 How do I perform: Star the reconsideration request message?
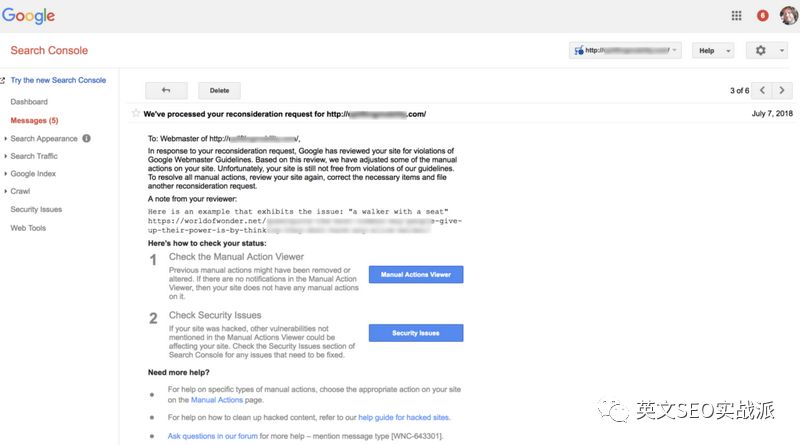tap(136, 113)
